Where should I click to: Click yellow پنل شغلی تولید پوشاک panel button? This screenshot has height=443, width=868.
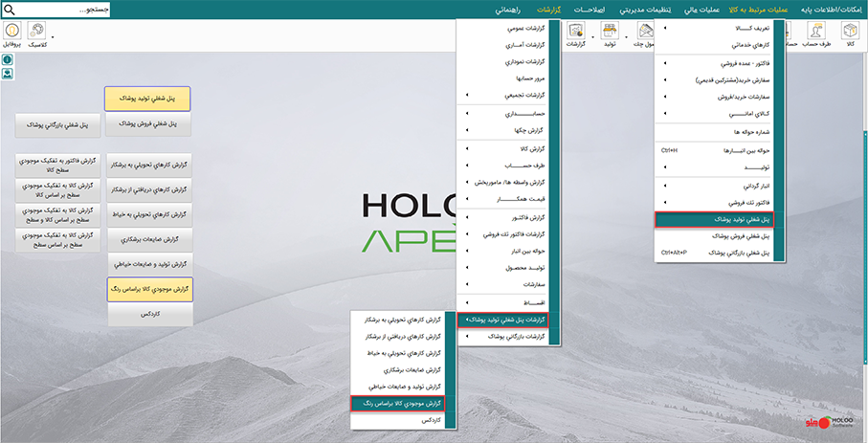(147, 99)
